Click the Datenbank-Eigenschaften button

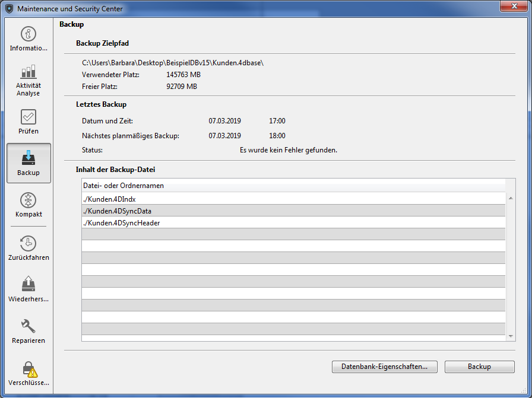coord(384,367)
